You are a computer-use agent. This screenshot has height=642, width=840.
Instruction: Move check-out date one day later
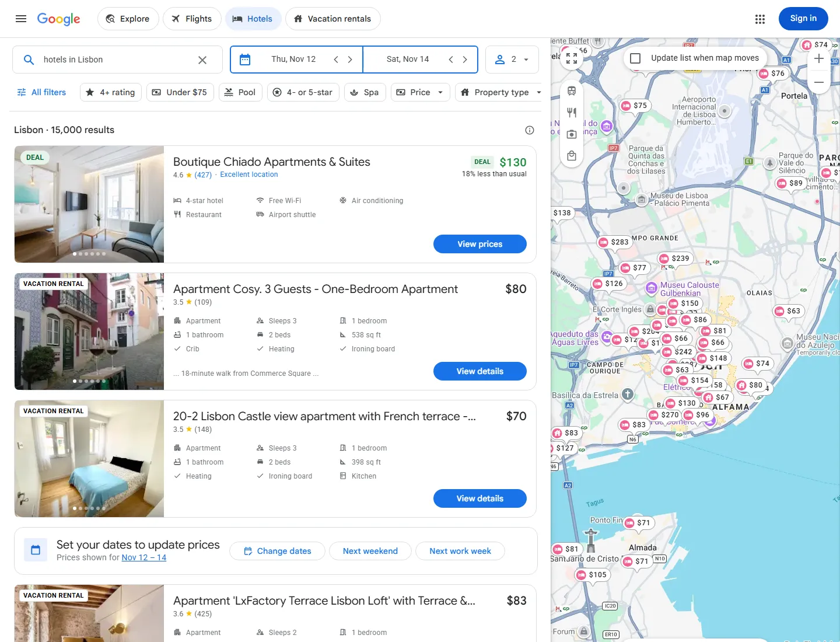(465, 60)
